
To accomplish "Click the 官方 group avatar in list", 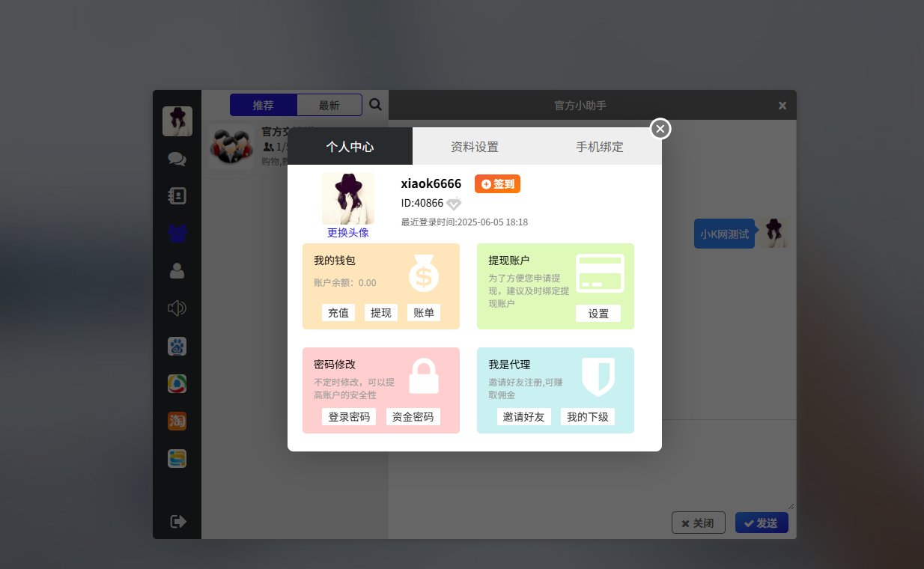I will 231,147.
